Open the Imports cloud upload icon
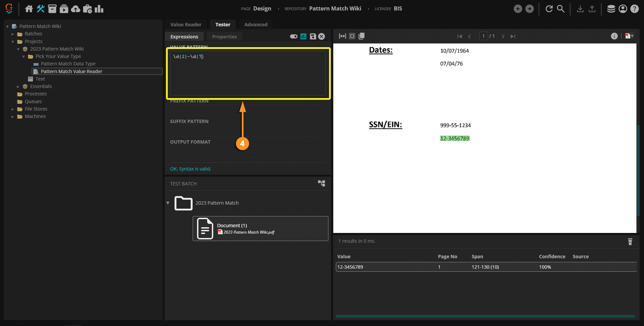The width and height of the screenshot is (644, 326). coord(75,9)
